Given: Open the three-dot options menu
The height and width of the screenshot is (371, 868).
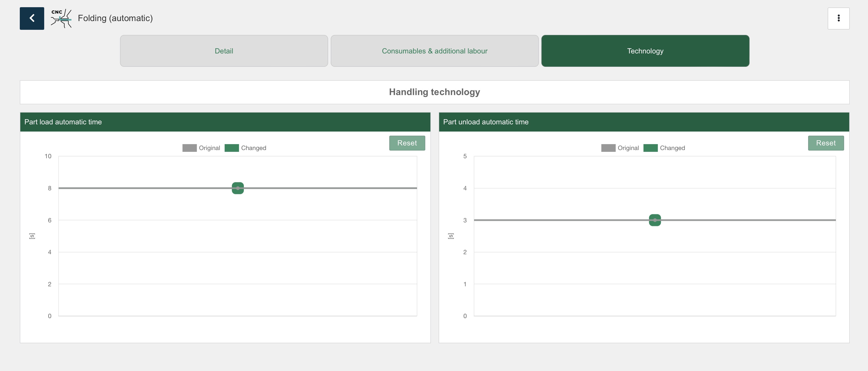Looking at the screenshot, I should coord(838,18).
